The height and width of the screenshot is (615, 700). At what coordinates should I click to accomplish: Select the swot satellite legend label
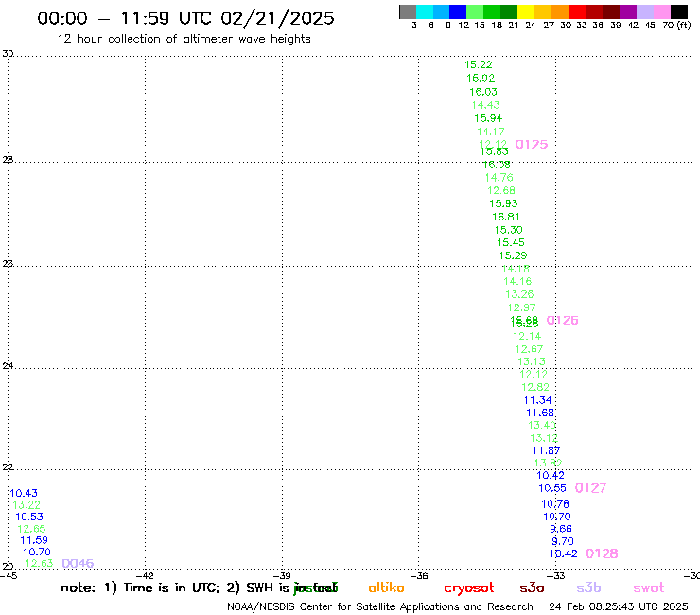pyautogui.click(x=648, y=588)
